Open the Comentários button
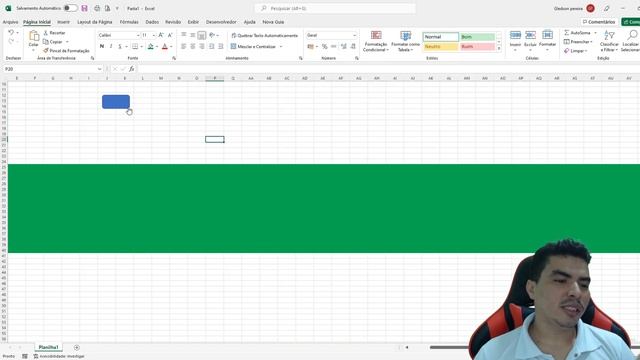 599,22
